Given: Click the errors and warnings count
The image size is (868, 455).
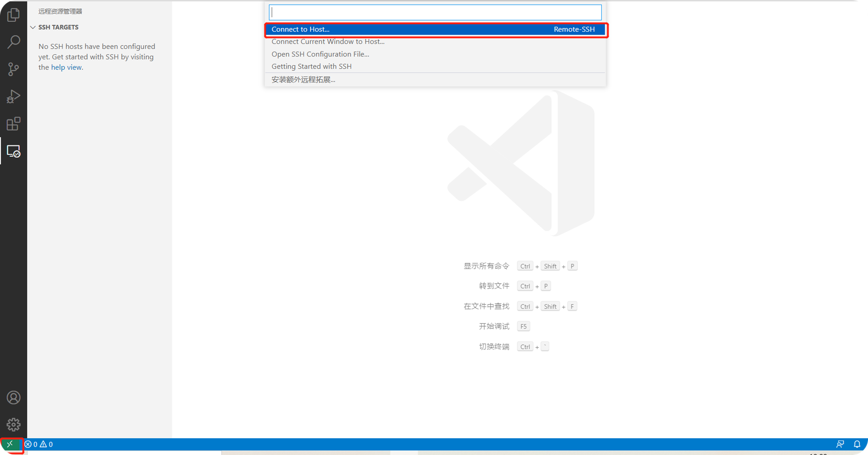Looking at the screenshot, I should (x=39, y=444).
